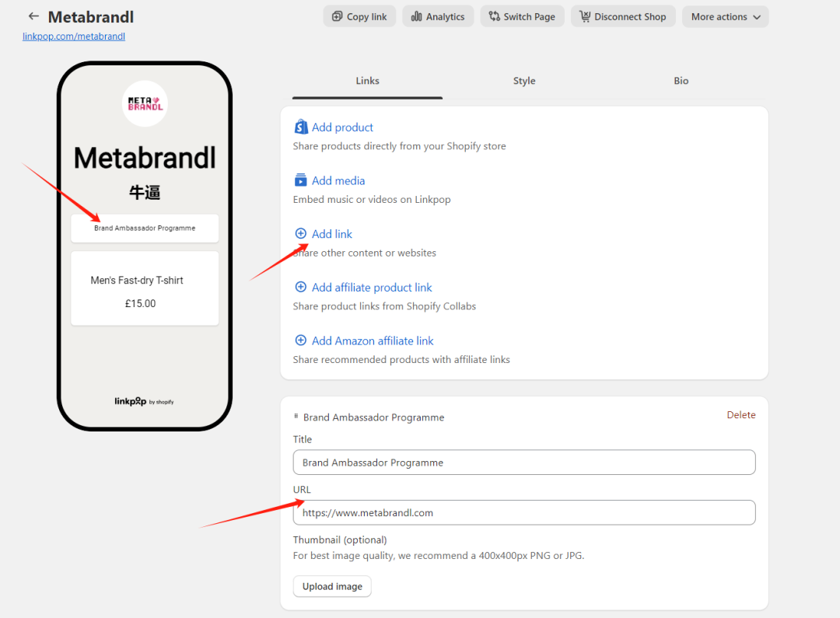
Task: Click the Copy link icon
Action: coord(337,16)
